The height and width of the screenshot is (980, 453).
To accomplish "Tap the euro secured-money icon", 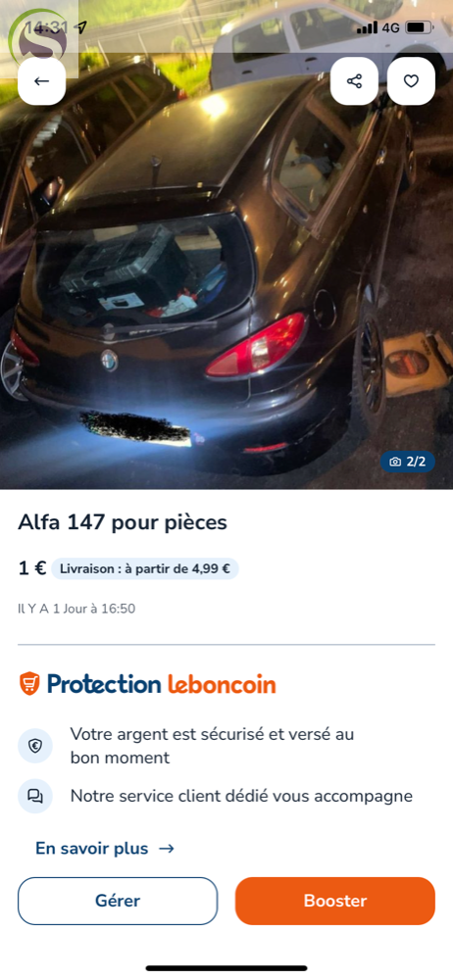I will (x=35, y=746).
